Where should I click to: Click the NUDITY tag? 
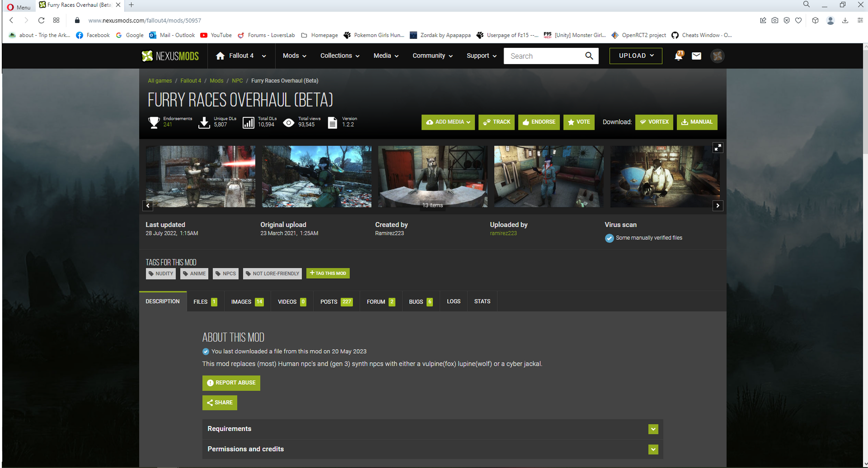pos(161,273)
